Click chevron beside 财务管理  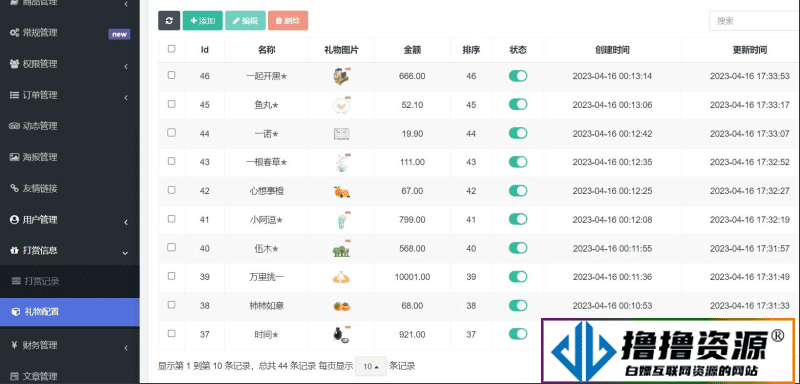[x=126, y=348]
